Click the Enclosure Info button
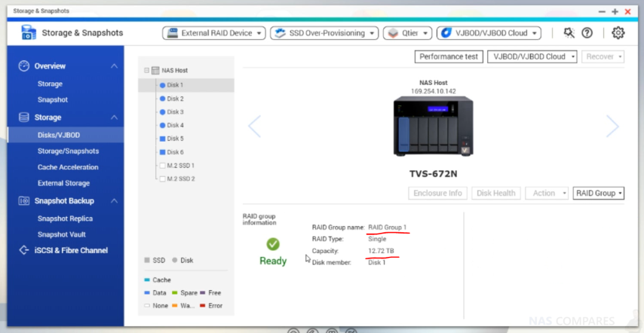Image resolution: width=644 pixels, height=333 pixels. [438, 193]
